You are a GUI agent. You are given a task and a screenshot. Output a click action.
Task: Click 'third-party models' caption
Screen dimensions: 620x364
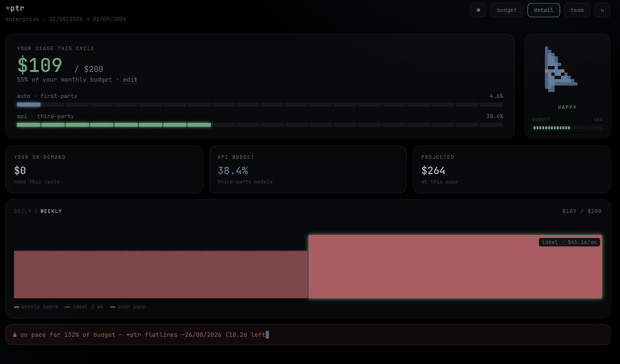[245, 182]
